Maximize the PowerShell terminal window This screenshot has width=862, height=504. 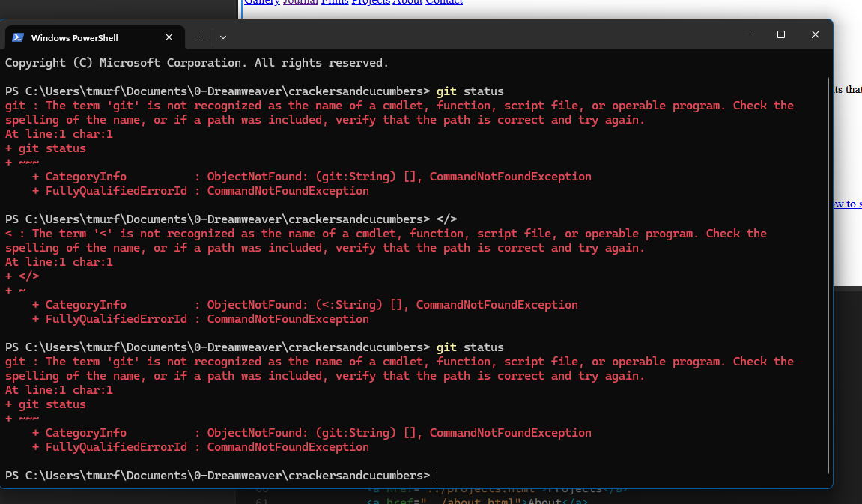(780, 34)
